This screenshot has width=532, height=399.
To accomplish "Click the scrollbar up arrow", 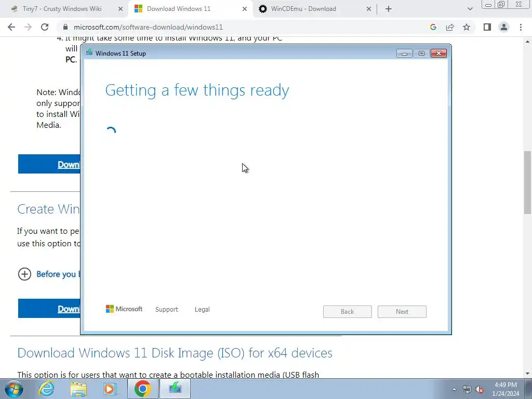I will pyautogui.click(x=527, y=42).
